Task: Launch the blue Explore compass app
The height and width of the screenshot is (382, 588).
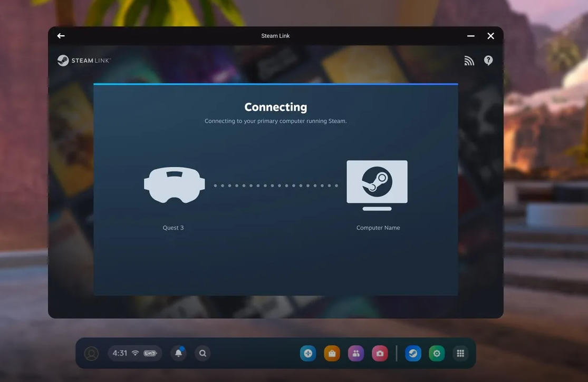Action: [x=308, y=353]
